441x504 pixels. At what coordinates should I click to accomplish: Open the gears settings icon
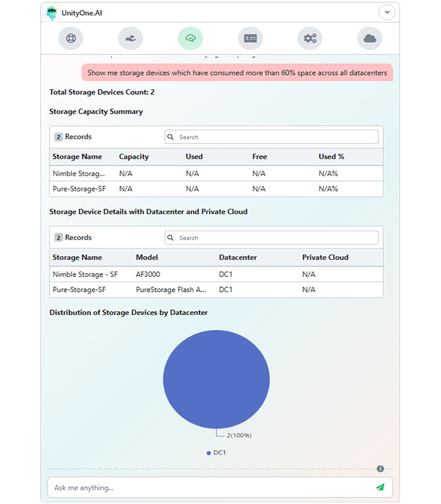[310, 38]
